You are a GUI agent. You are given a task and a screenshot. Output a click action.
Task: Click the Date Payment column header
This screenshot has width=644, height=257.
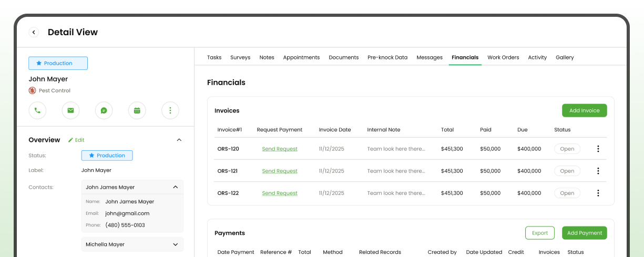[236, 252]
